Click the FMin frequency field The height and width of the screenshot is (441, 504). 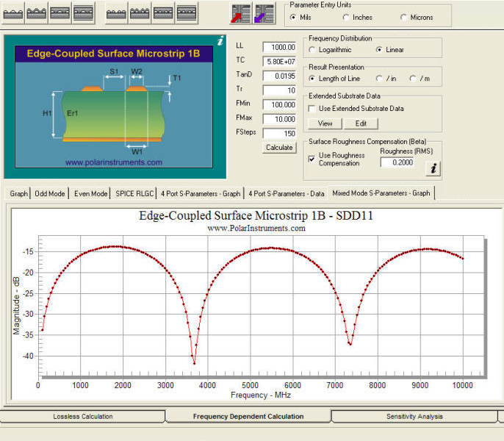click(x=279, y=105)
